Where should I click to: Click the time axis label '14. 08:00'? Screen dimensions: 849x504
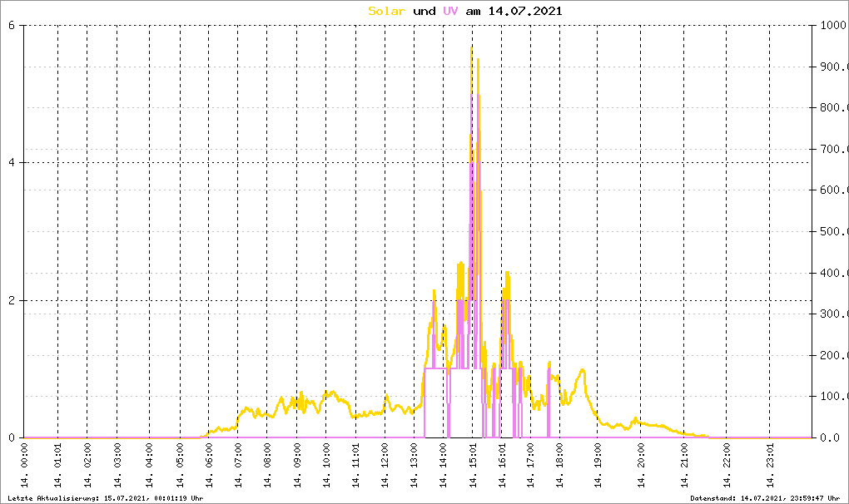pos(267,466)
